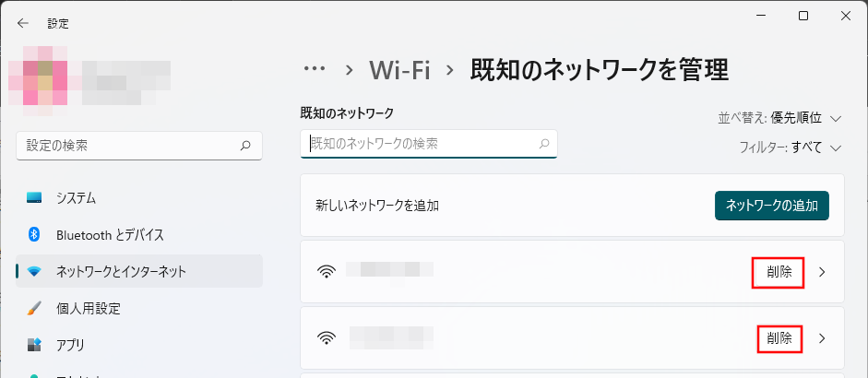The width and height of the screenshot is (868, 378).
Task: Open システム settings category
Action: click(77, 198)
